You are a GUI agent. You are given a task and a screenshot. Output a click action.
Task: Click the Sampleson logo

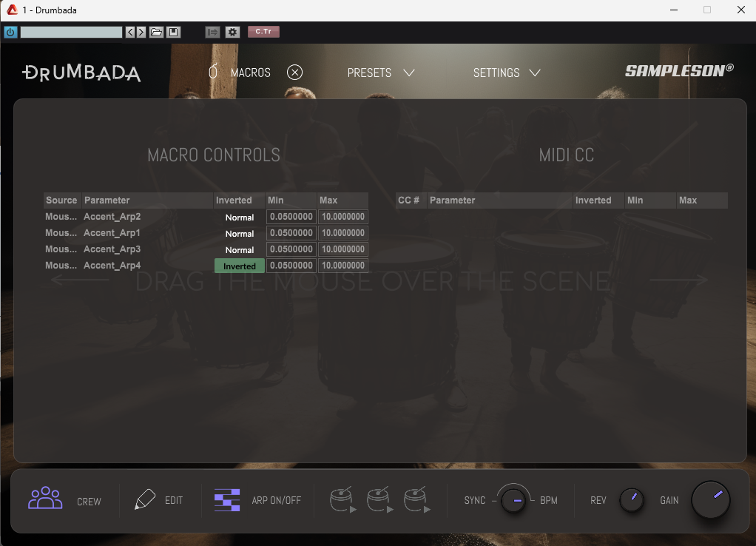point(679,71)
